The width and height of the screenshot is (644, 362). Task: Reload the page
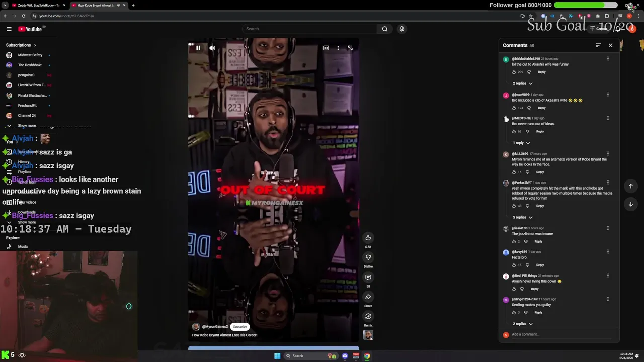tap(23, 16)
